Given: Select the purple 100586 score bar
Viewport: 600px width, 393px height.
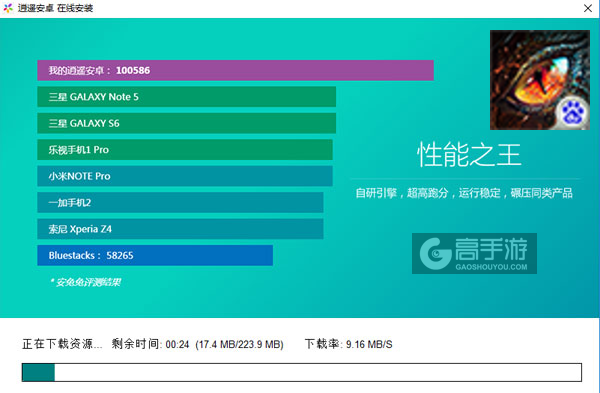Looking at the screenshot, I should [235, 70].
